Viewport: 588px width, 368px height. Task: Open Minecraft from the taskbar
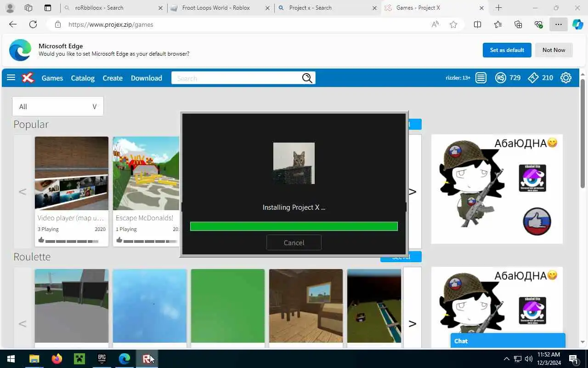coord(79,359)
